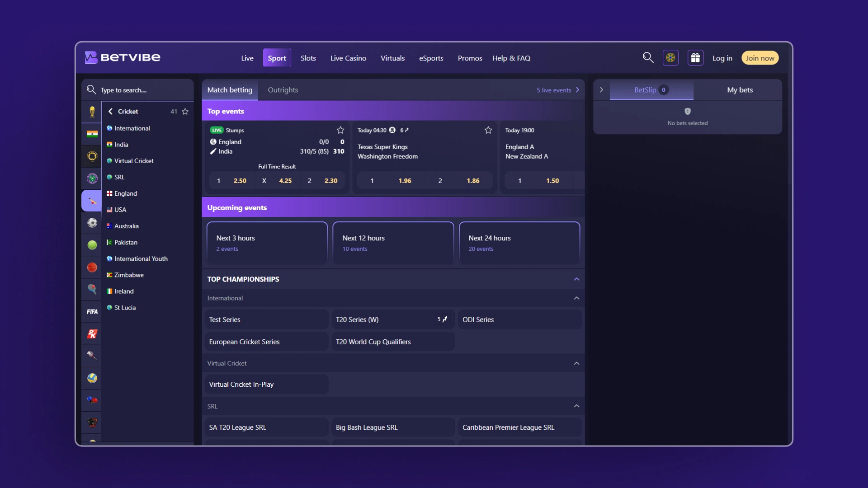
Task: Open the Next 3 hours events card
Action: tap(267, 243)
